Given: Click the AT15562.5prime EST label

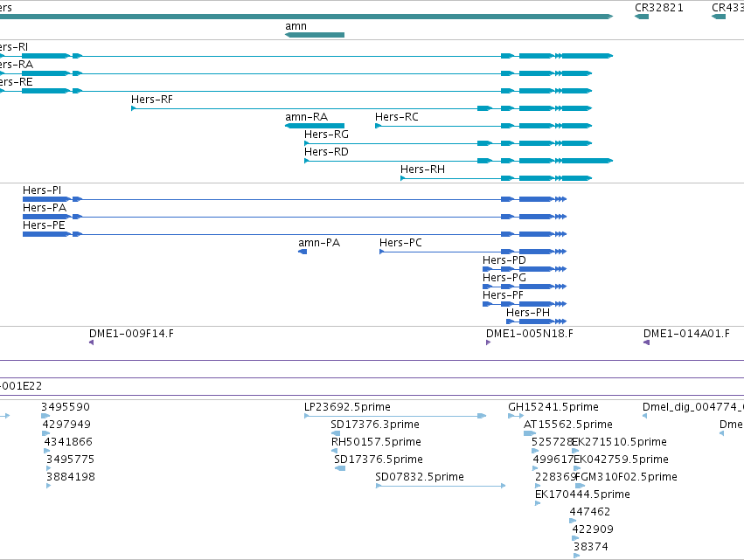Looking at the screenshot, I should (x=568, y=425).
